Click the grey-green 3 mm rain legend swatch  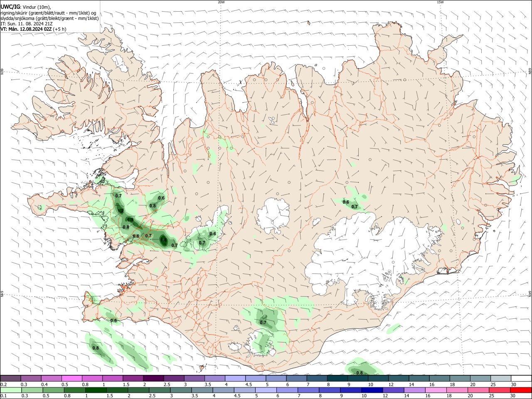pyautogui.click(x=180, y=390)
